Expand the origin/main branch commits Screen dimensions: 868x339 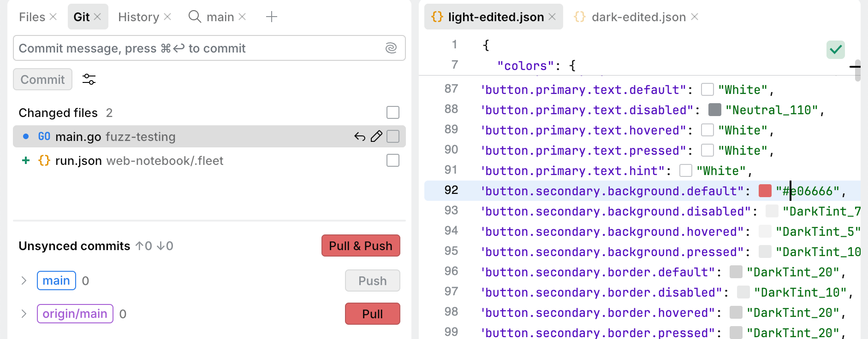point(24,314)
